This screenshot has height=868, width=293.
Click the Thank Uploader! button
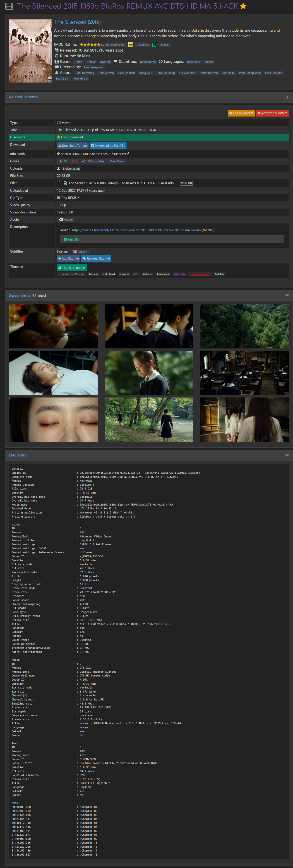(72, 268)
